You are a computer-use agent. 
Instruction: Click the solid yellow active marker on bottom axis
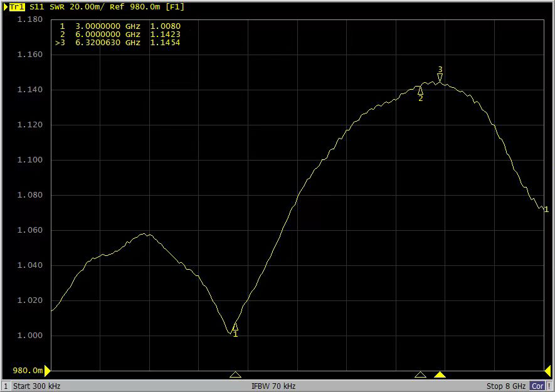pyautogui.click(x=440, y=375)
